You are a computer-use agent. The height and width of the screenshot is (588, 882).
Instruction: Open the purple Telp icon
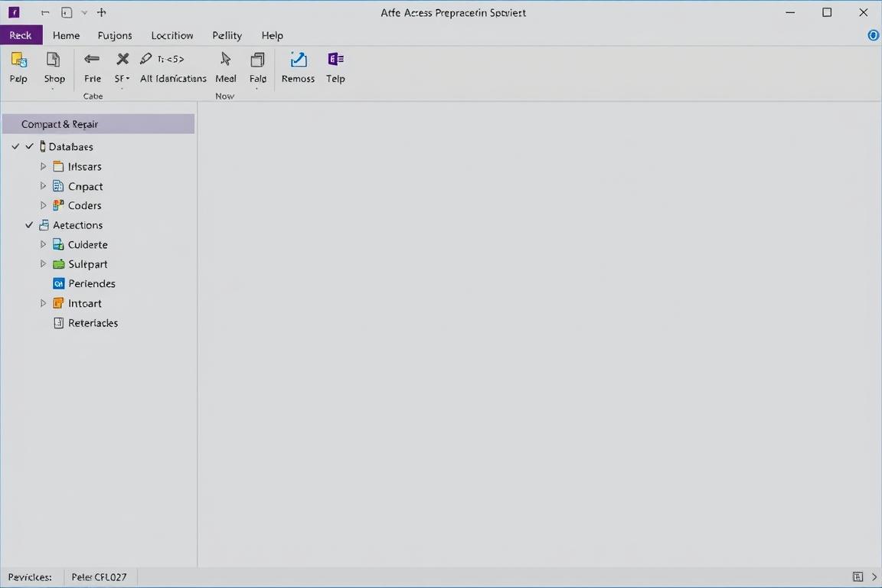click(335, 59)
